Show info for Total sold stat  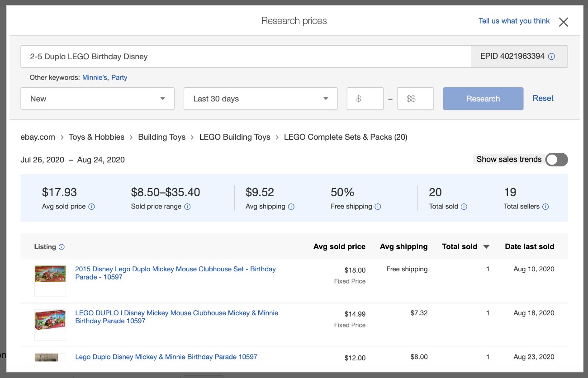tap(464, 207)
